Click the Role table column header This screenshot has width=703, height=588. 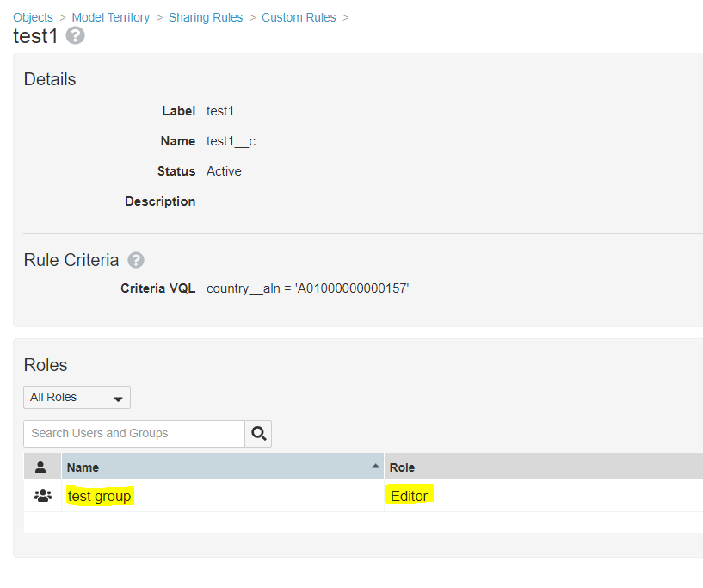pyautogui.click(x=402, y=467)
